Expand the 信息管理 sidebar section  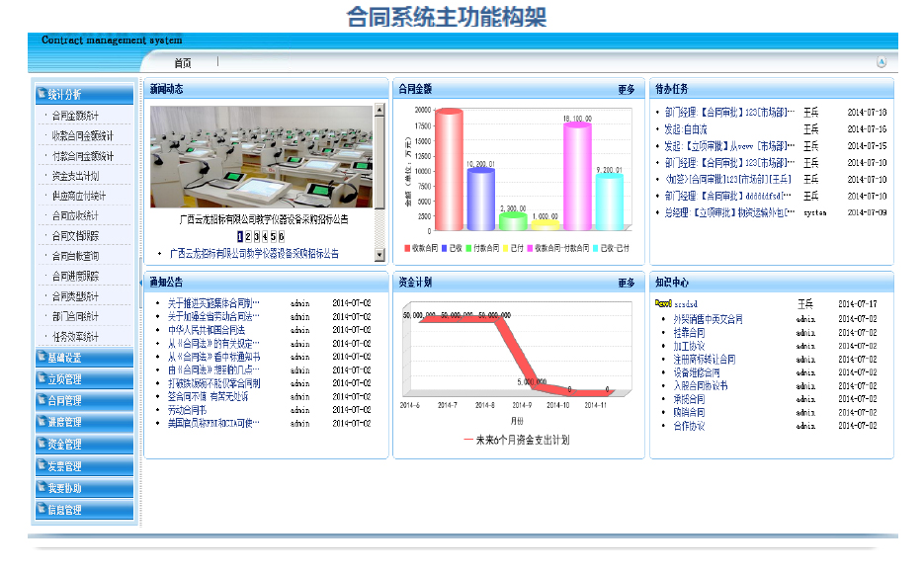point(84,510)
